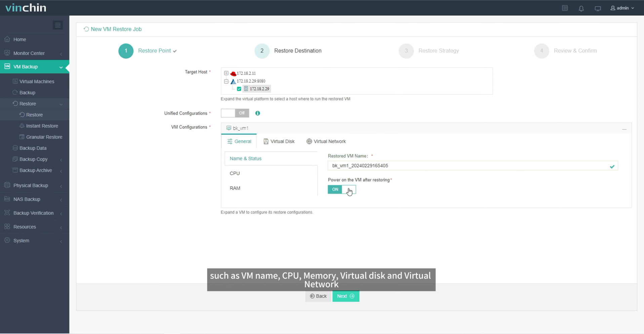The width and height of the screenshot is (644, 334).
Task: Click step 2 Restore Destination circle
Action: (x=262, y=51)
